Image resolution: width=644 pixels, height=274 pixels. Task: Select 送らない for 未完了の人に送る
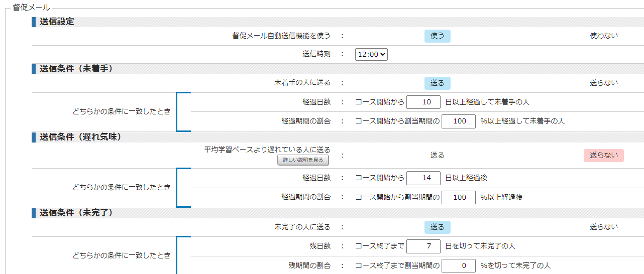[x=603, y=227]
